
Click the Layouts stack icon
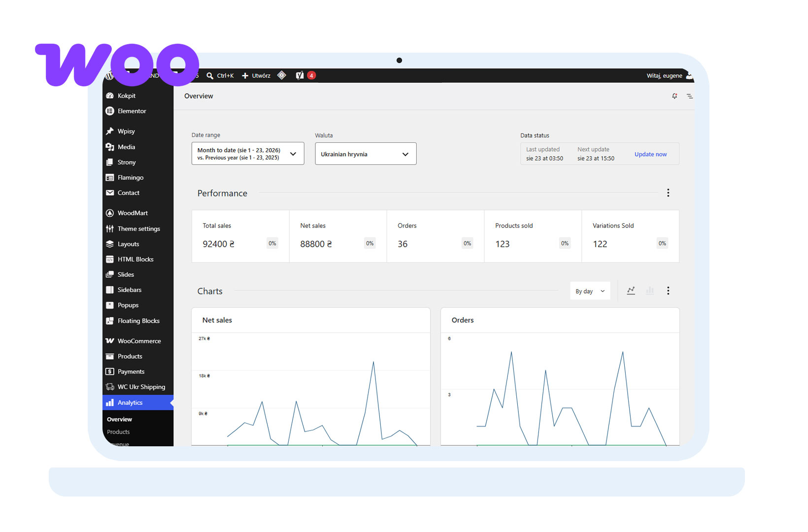110,244
